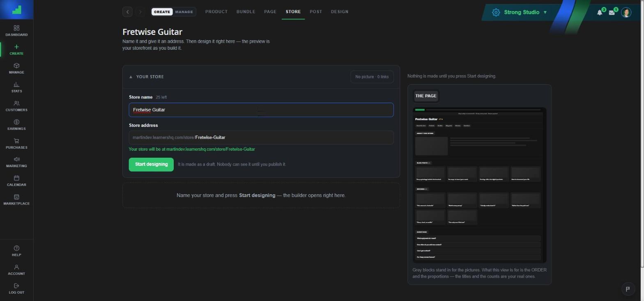This screenshot has height=301, width=644.
Task: Click the Store address input field
Action: pos(261,138)
